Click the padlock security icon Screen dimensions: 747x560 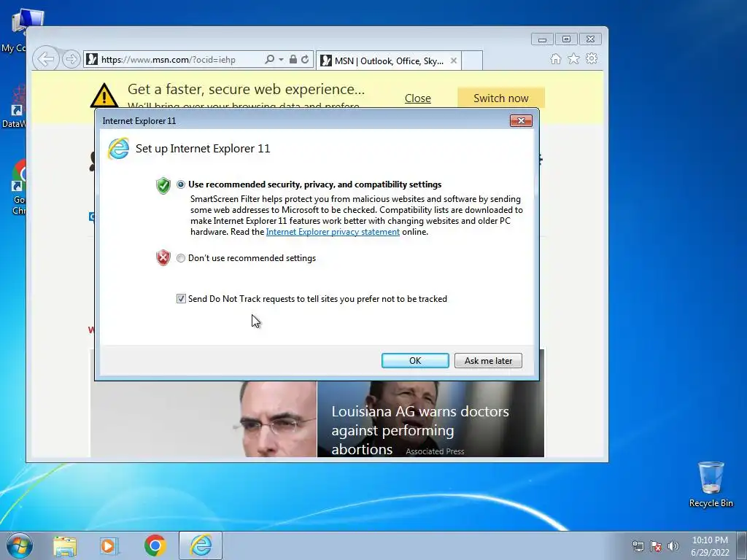pyautogui.click(x=293, y=59)
